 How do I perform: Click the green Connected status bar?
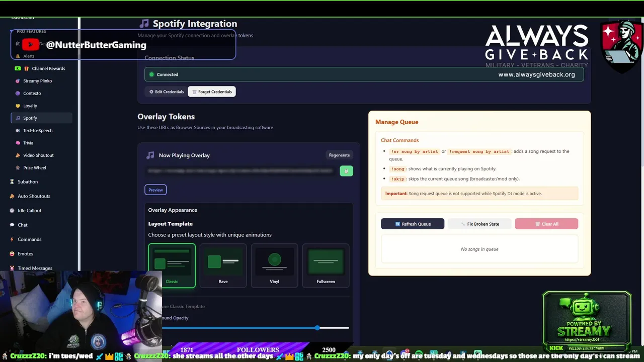pyautogui.click(x=364, y=74)
